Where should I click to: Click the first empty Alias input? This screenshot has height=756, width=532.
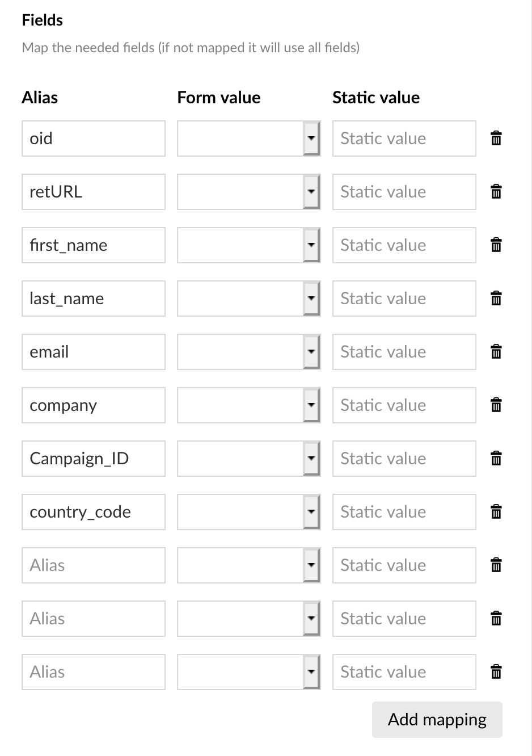point(94,565)
